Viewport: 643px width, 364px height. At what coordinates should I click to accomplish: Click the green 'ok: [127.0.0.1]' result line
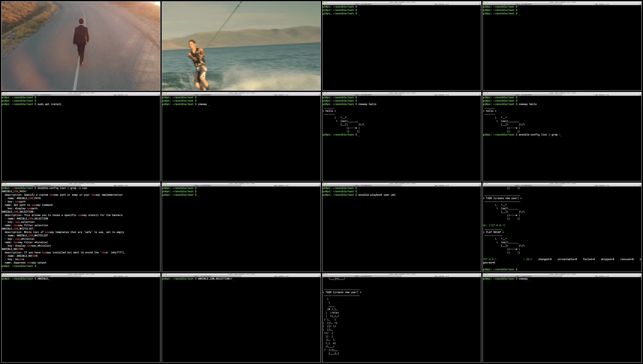click(x=494, y=225)
